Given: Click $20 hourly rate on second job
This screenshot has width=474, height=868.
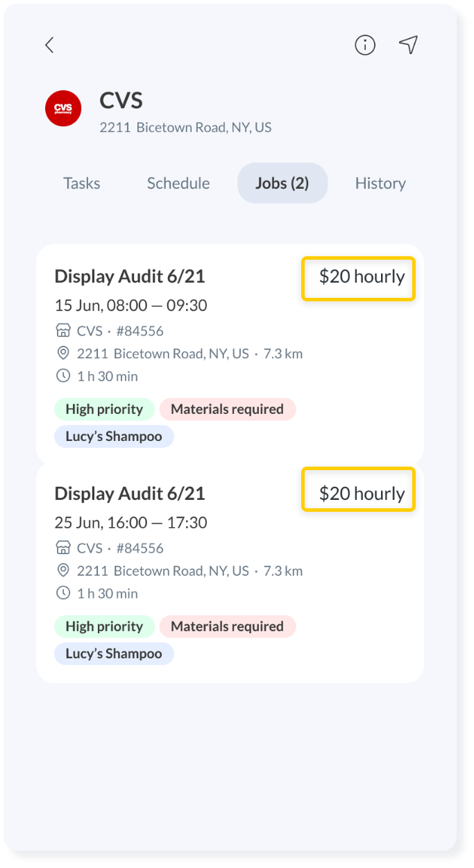Looking at the screenshot, I should pos(362,494).
